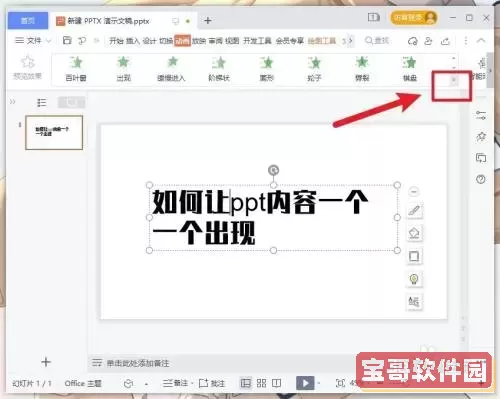
Task: Click the shape outline square icon beside text box
Action: coord(414,256)
